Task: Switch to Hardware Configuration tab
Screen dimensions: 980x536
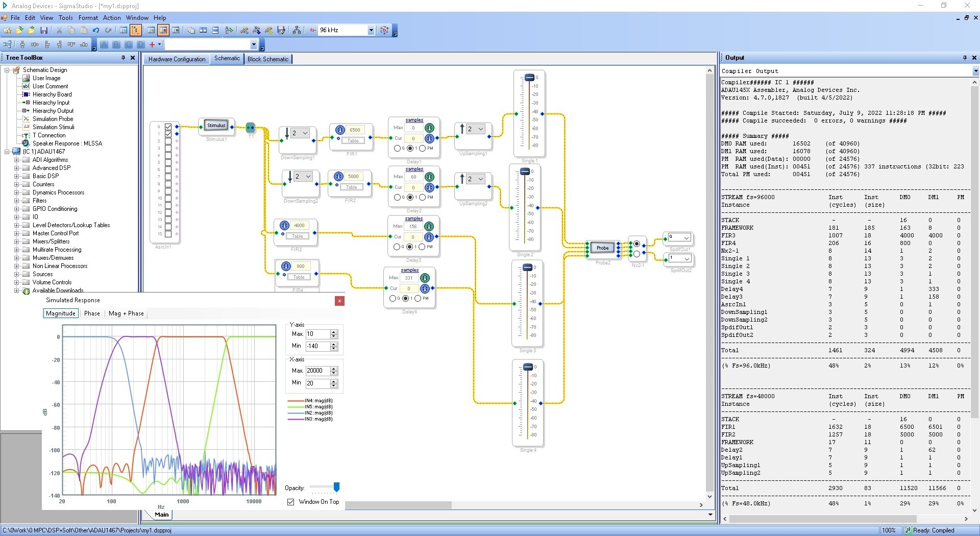Action: 177,59
